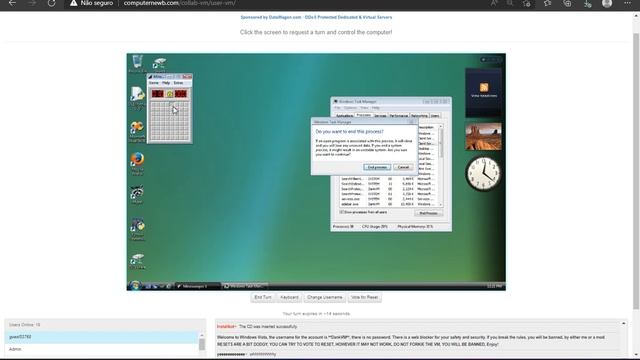Click End Process button in Task Manager window
Viewport: 640px width, 360px height.
428,213
